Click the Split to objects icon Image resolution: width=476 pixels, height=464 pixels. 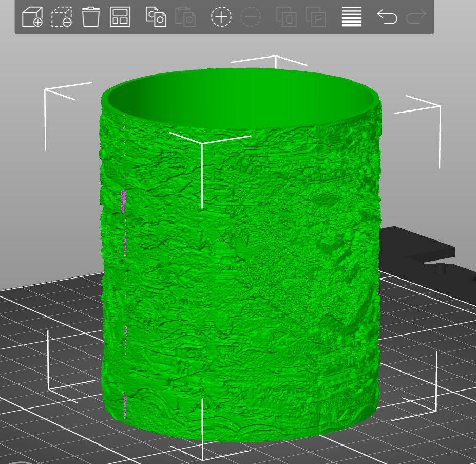pyautogui.click(x=287, y=16)
